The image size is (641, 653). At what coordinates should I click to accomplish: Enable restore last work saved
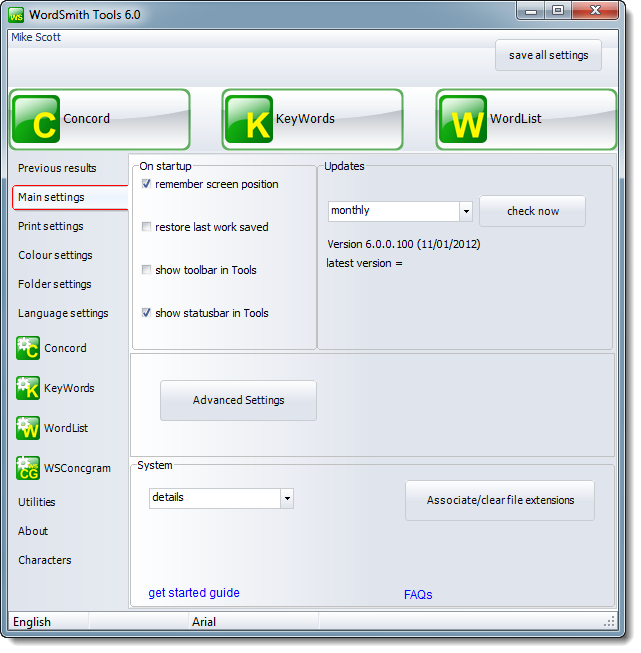click(x=147, y=227)
